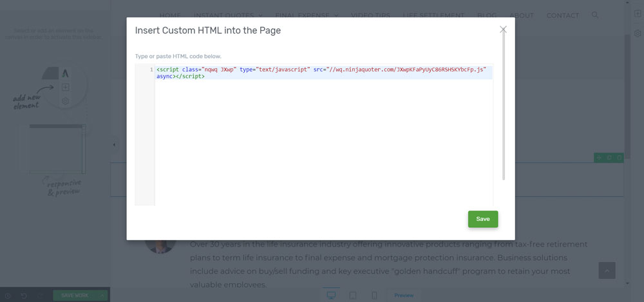
Task: Open the HOME menu item on the page
Action: click(170, 15)
